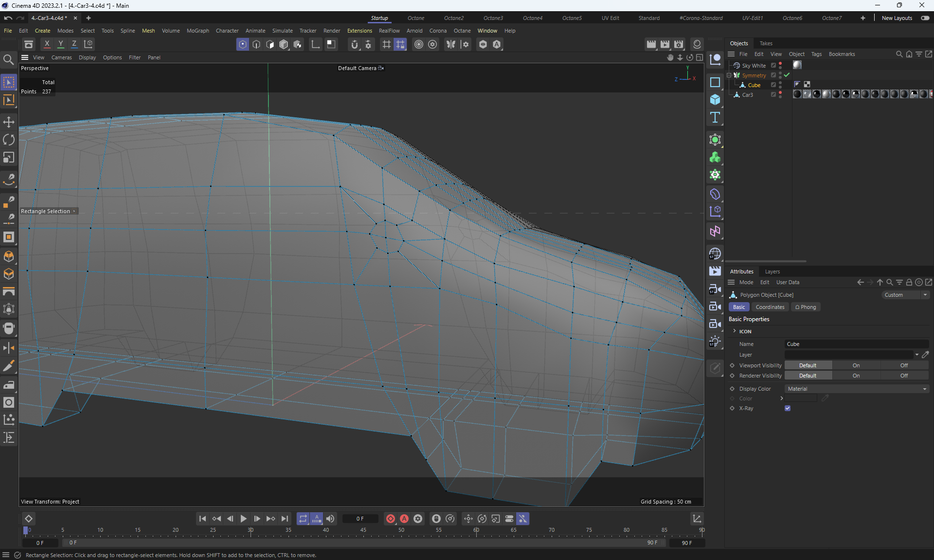This screenshot has height=560, width=934.
Task: Open the Display Color dropdown
Action: point(856,389)
